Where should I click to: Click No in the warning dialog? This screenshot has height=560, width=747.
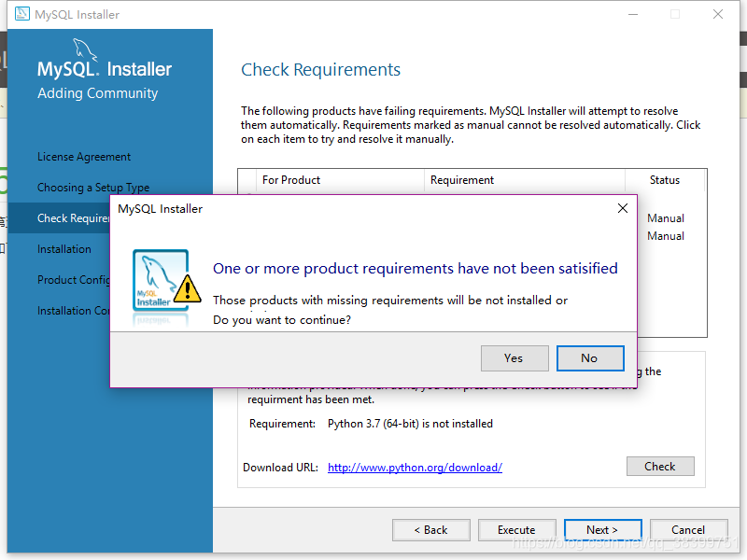coord(590,358)
